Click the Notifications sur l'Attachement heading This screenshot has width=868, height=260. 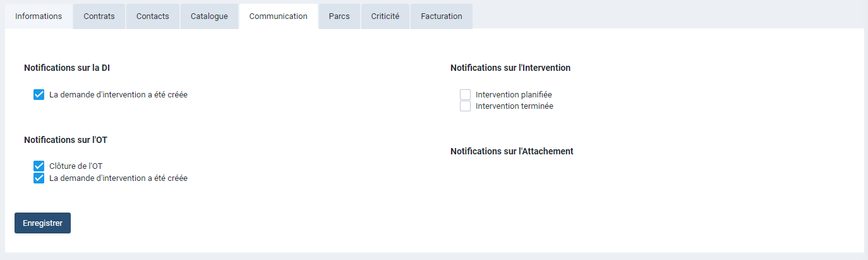coord(512,151)
